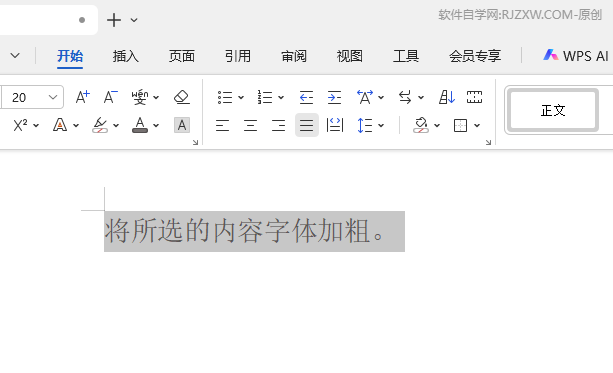Expand bulleted list dropdown arrow
Image resolution: width=613 pixels, height=373 pixels.
(241, 97)
